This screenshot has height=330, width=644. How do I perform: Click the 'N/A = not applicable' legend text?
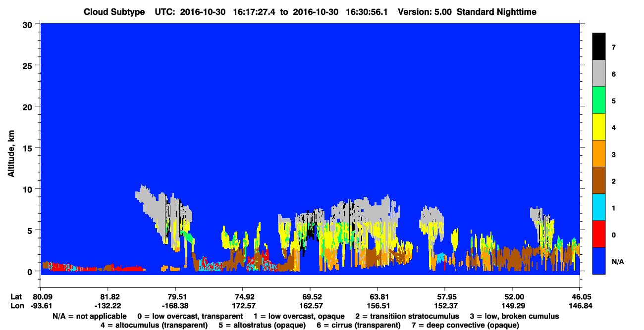[89, 316]
